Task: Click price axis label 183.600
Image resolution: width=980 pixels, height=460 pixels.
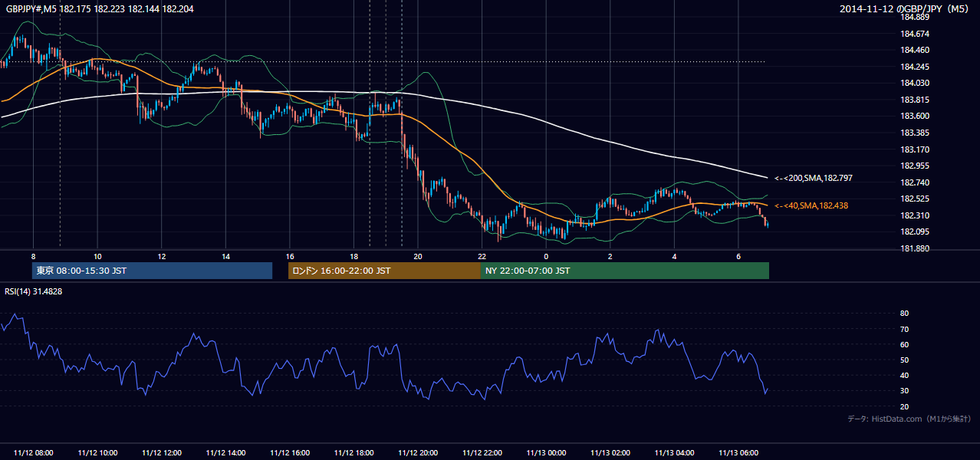Action: point(914,116)
